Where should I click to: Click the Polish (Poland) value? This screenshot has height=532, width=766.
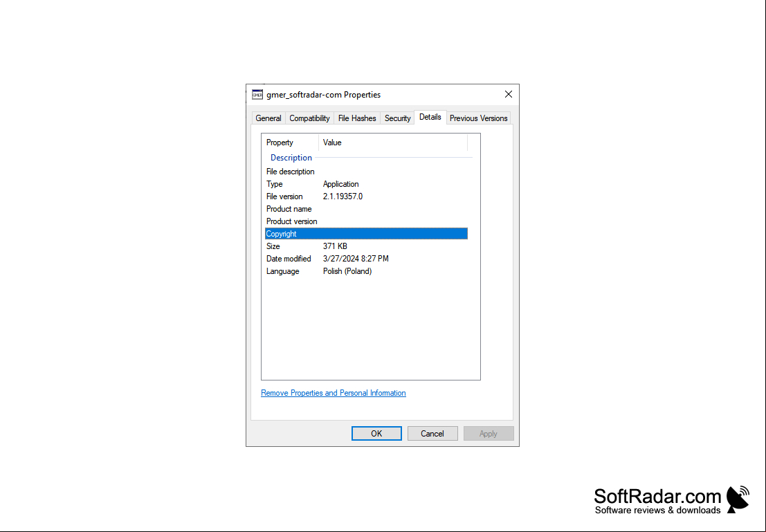[x=347, y=271]
